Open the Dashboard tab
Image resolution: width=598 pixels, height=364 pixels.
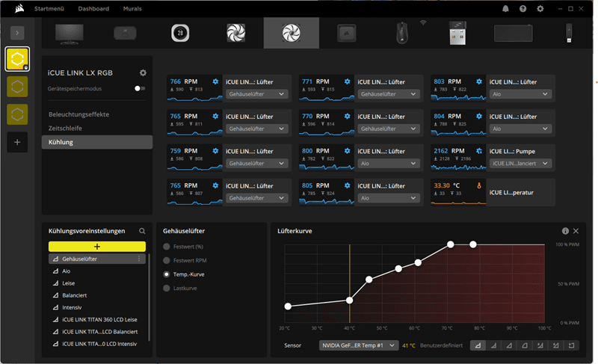coord(93,8)
